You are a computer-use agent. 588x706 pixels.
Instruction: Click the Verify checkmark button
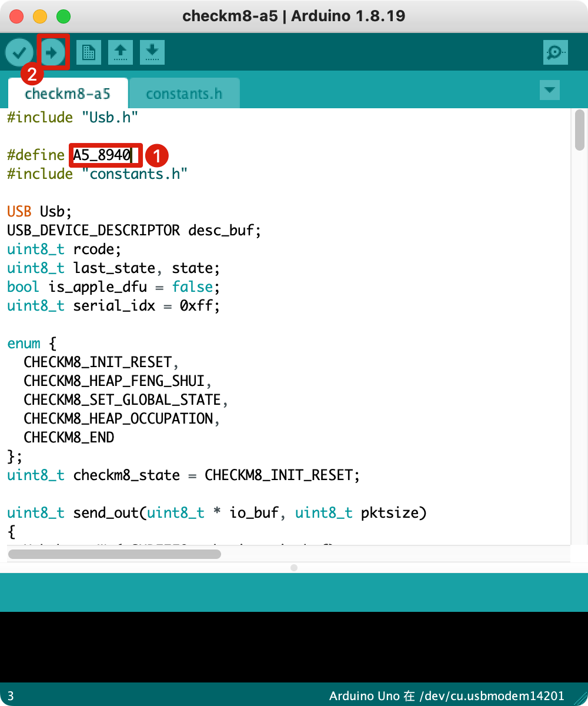point(19,53)
